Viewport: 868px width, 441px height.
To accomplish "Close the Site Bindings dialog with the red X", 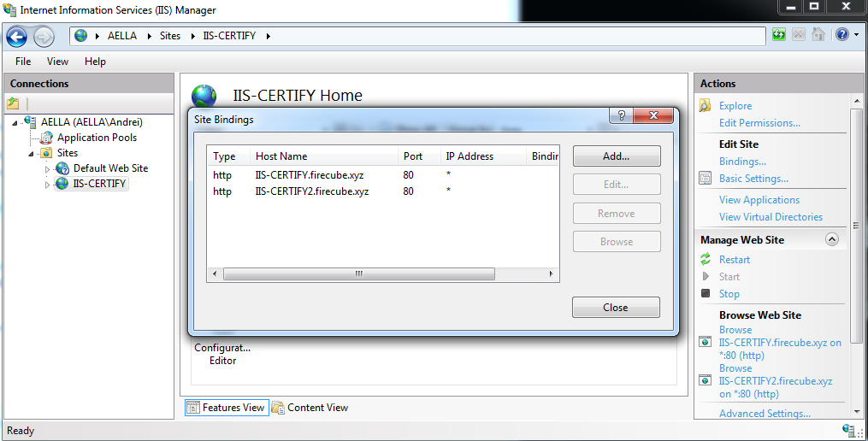I will click(x=653, y=115).
